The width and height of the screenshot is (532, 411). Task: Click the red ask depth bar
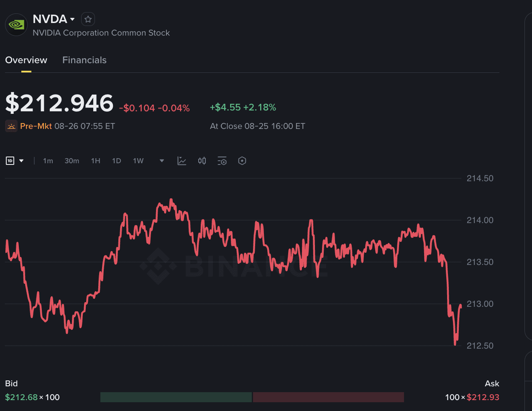tap(328, 397)
